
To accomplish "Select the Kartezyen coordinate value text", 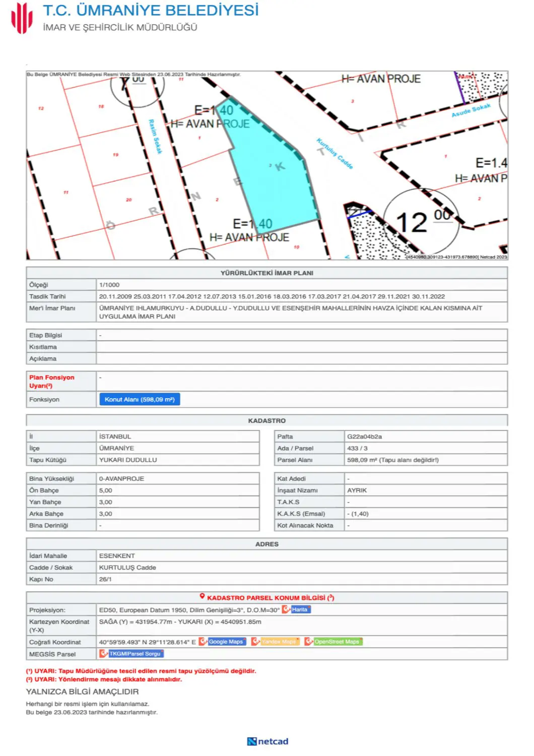I will (180, 622).
